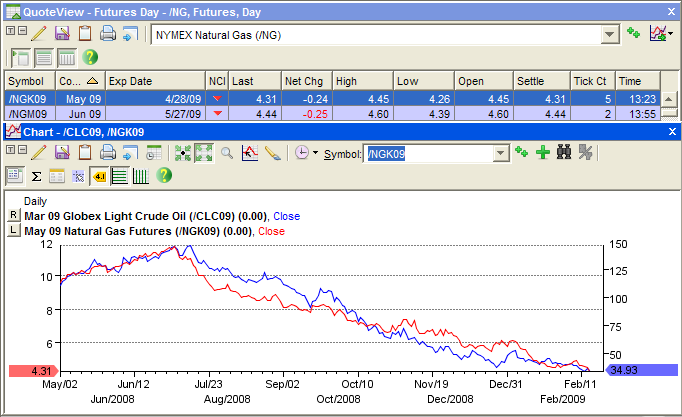
Task: Click the binoculars search icon
Action: click(x=564, y=153)
